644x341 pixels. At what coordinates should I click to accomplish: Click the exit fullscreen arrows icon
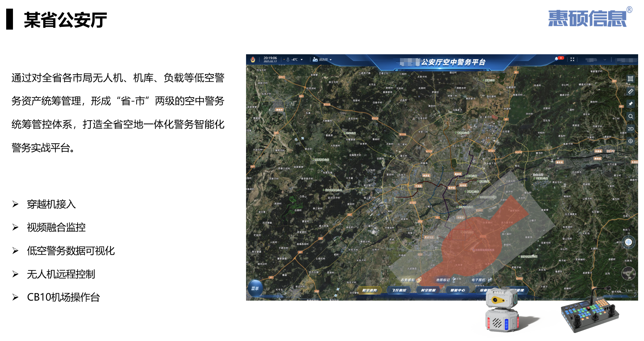point(572,59)
